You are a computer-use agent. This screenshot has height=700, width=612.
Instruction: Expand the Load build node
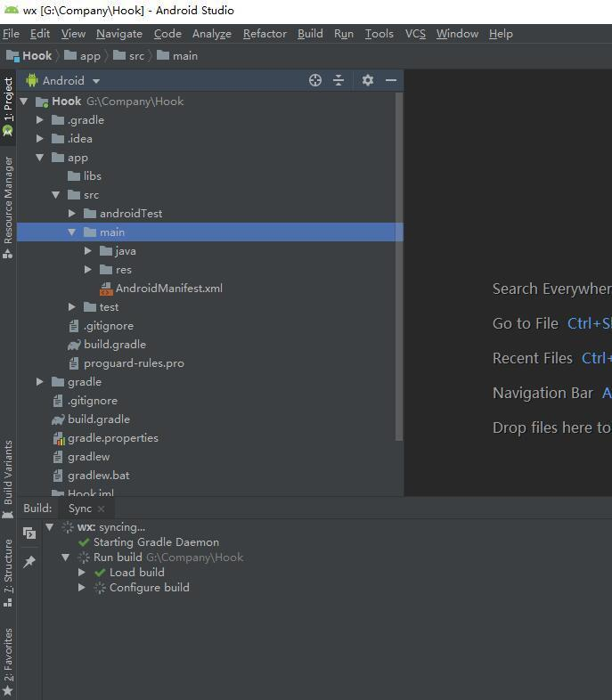[x=82, y=573]
